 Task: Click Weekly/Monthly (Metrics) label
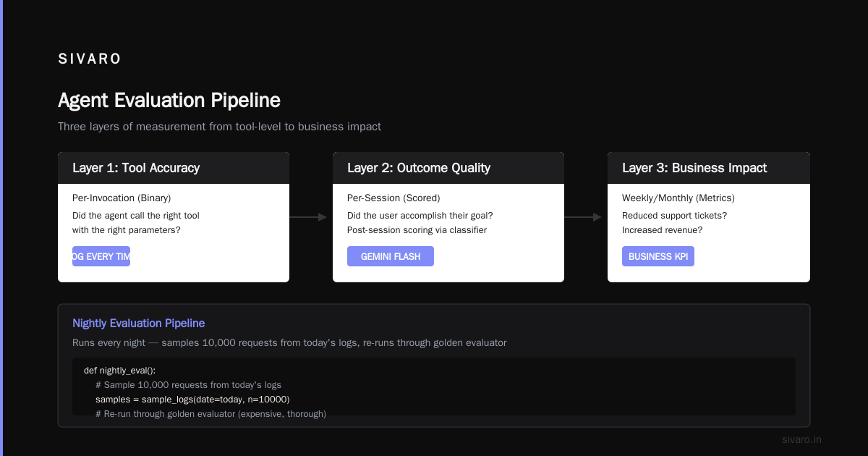(x=678, y=198)
